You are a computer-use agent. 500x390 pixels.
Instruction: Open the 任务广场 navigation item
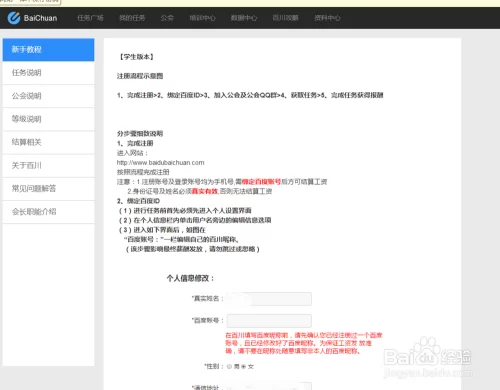pos(90,18)
